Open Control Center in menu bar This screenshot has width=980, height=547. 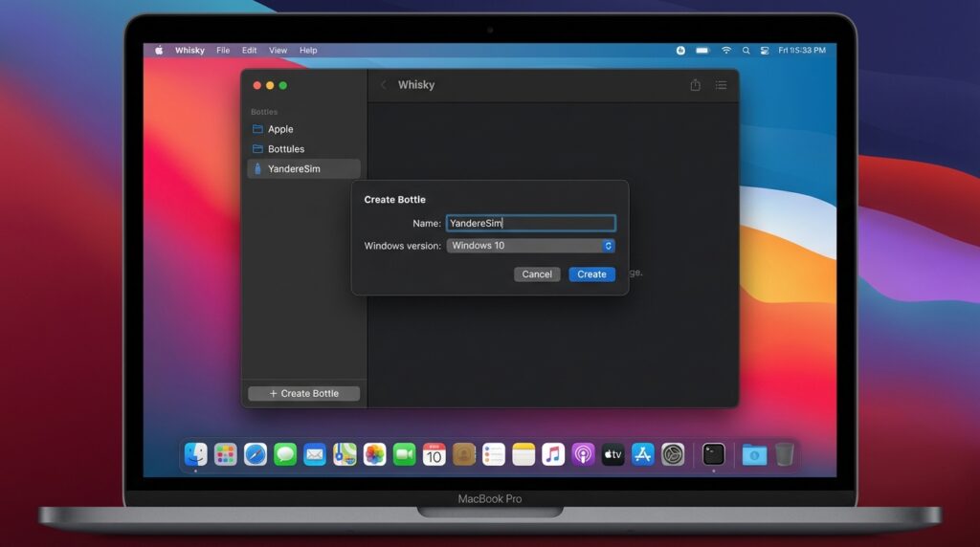pyautogui.click(x=764, y=51)
